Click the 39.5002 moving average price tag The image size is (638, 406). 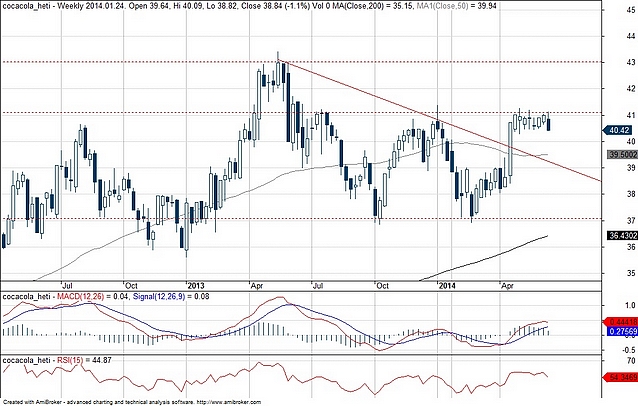pos(623,155)
